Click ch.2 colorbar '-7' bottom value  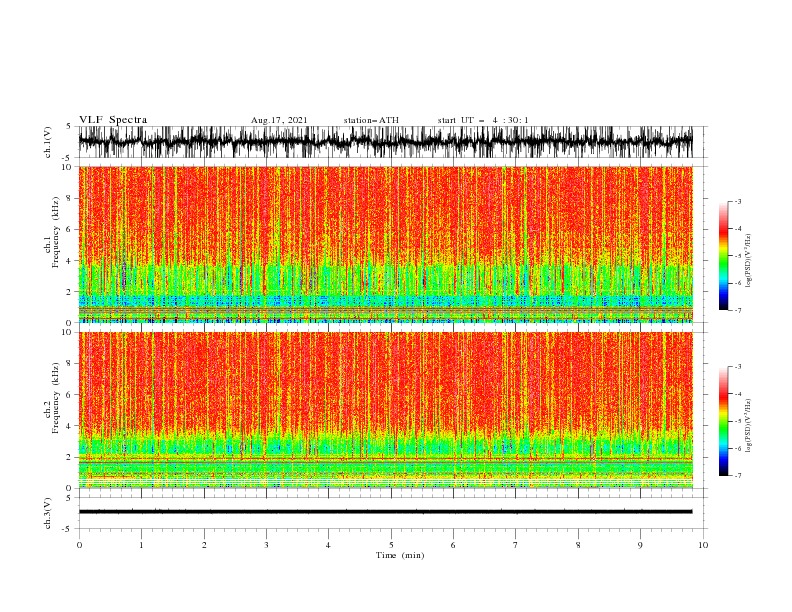coord(737,476)
